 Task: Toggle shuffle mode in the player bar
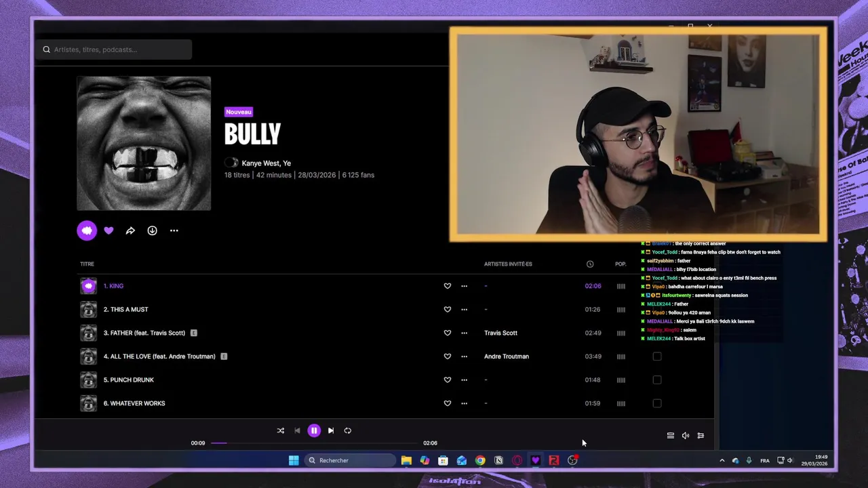pyautogui.click(x=280, y=430)
